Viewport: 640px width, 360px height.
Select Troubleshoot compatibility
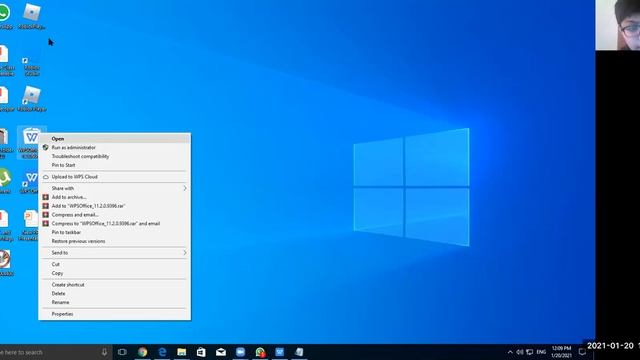point(114,156)
